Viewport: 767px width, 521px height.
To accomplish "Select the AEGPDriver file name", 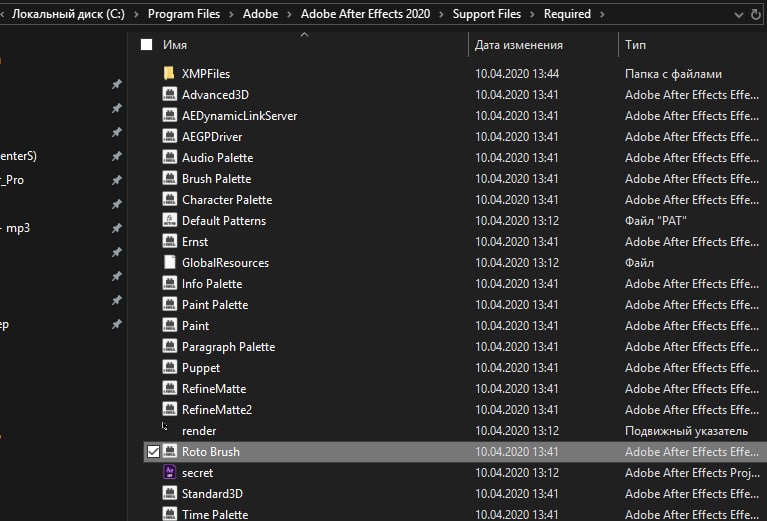I will [x=212, y=137].
